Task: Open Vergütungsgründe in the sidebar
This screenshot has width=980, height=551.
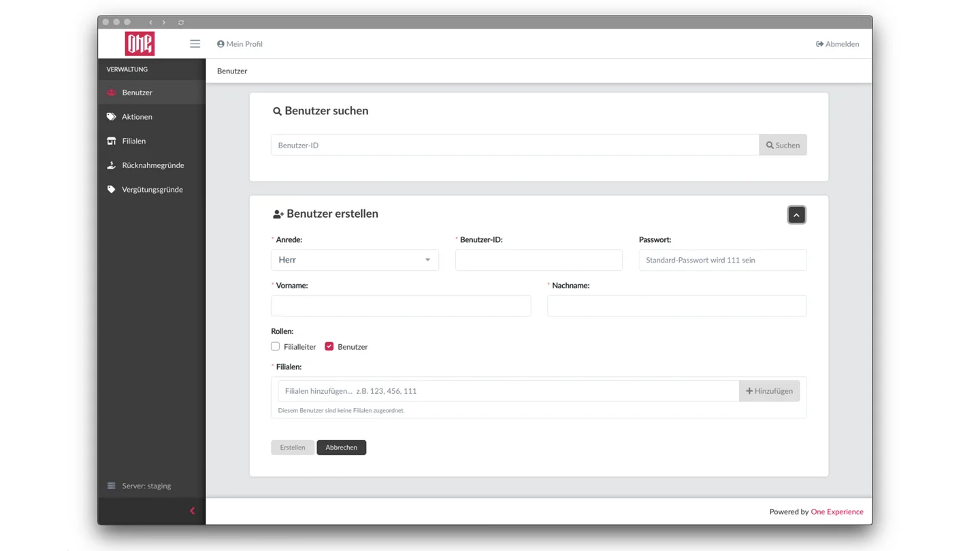Action: pyautogui.click(x=151, y=190)
